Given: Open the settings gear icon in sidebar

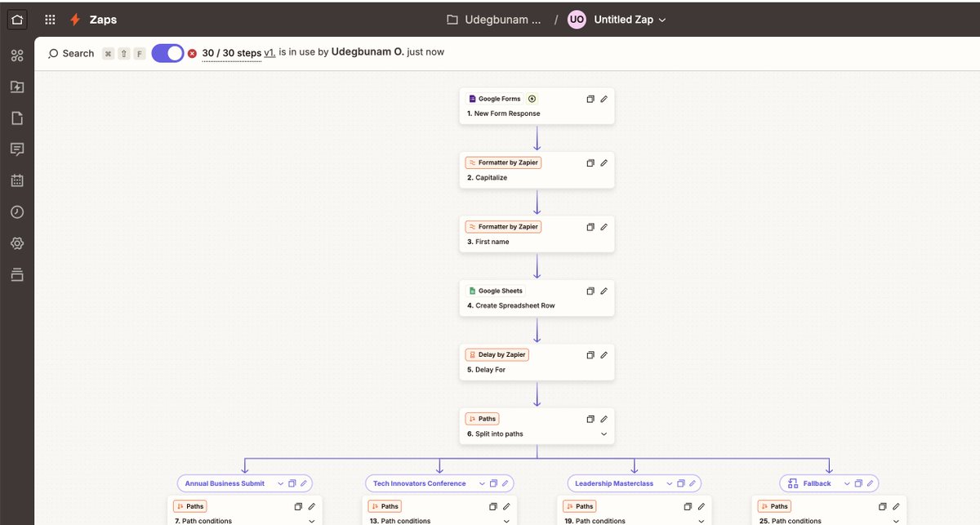Looking at the screenshot, I should (17, 243).
